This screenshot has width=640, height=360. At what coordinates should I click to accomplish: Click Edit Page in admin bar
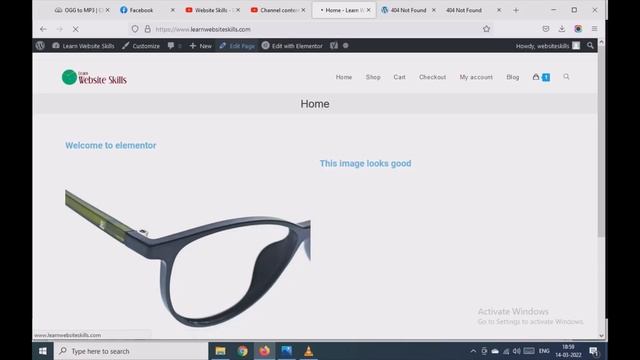[237, 46]
